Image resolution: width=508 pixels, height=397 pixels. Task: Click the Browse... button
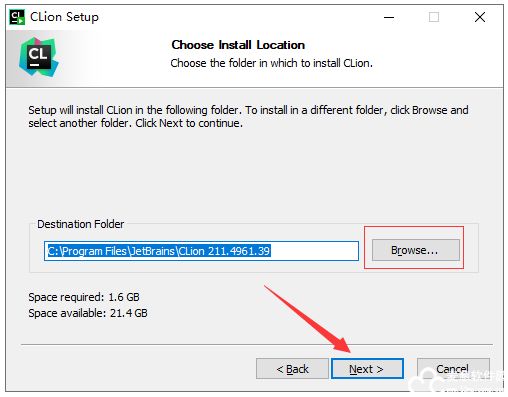pyautogui.click(x=415, y=250)
